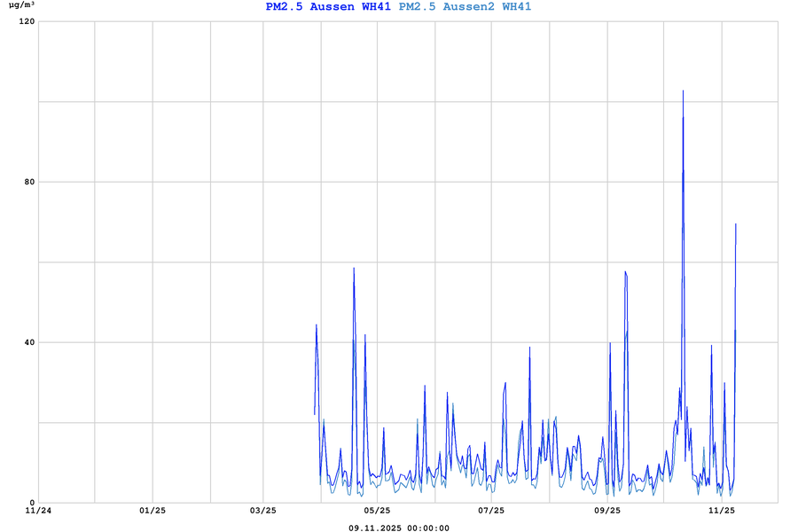Select the final rising peak at chart's right end
The height and width of the screenshot is (532, 798).
[x=736, y=225]
